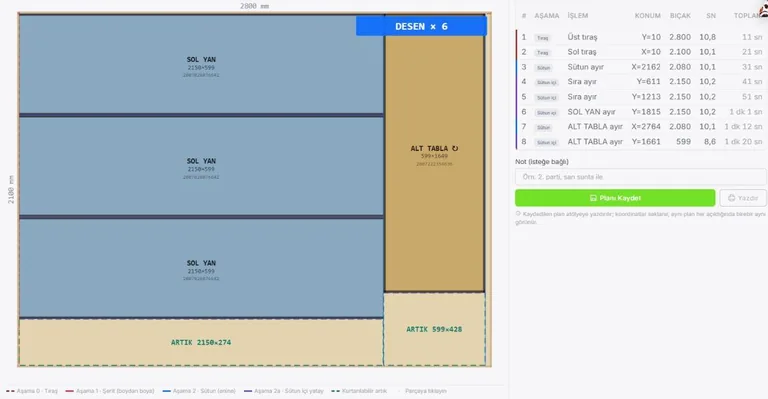Select the Sıra ayır row at Y=1213
The height and width of the screenshot is (399, 768).
[641, 96]
